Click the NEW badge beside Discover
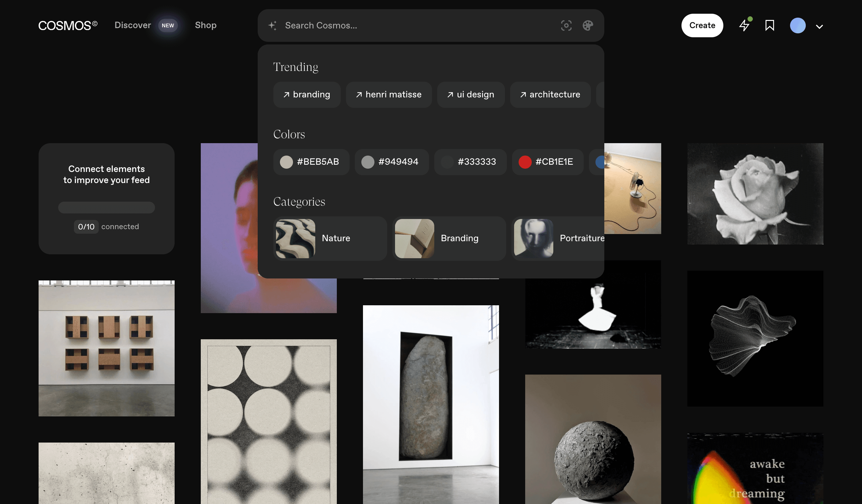This screenshot has width=862, height=504. 168,25
